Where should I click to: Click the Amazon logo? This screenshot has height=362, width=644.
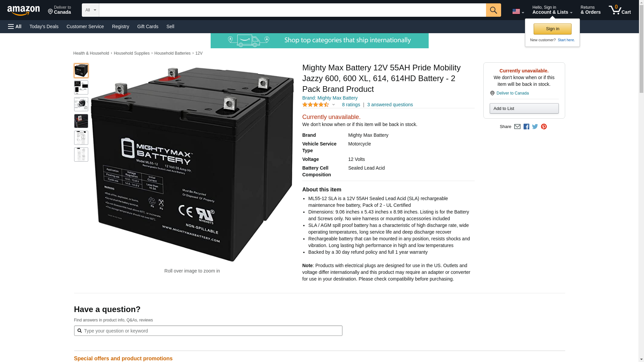pos(23,10)
